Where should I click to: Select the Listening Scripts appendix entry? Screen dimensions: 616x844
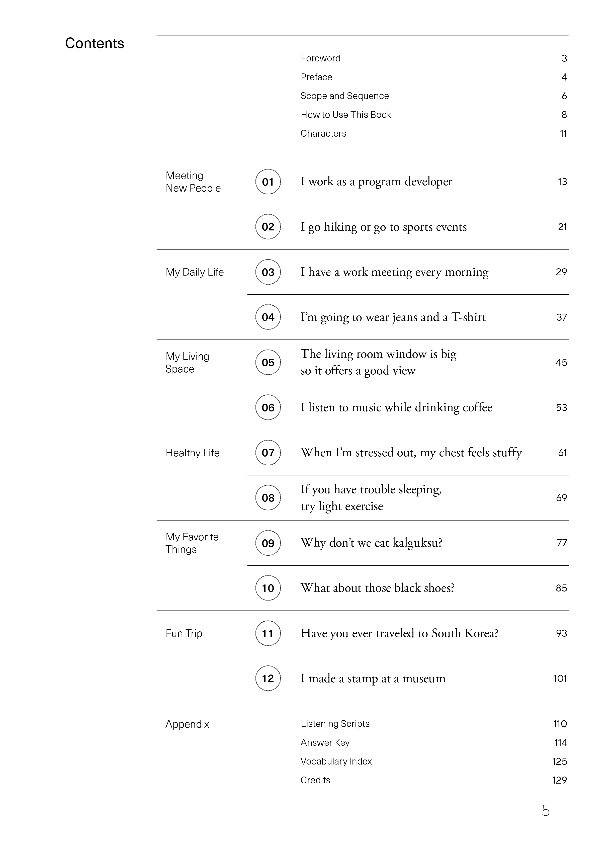pyautogui.click(x=335, y=724)
